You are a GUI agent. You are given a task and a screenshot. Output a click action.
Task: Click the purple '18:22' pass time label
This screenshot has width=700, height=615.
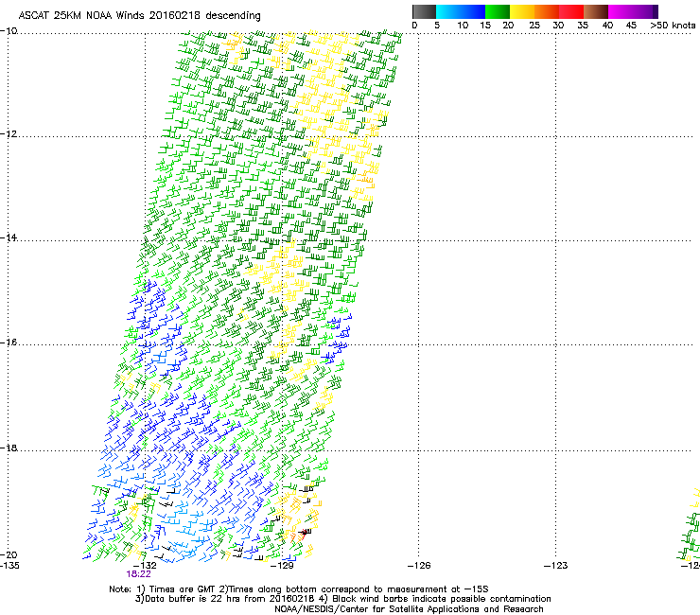coord(138,574)
